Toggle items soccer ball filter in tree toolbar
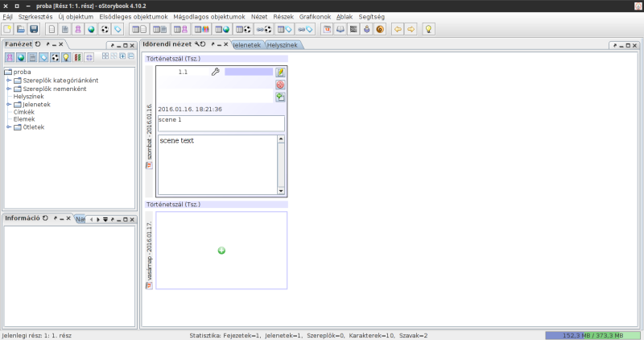The image size is (644, 340). pos(55,57)
